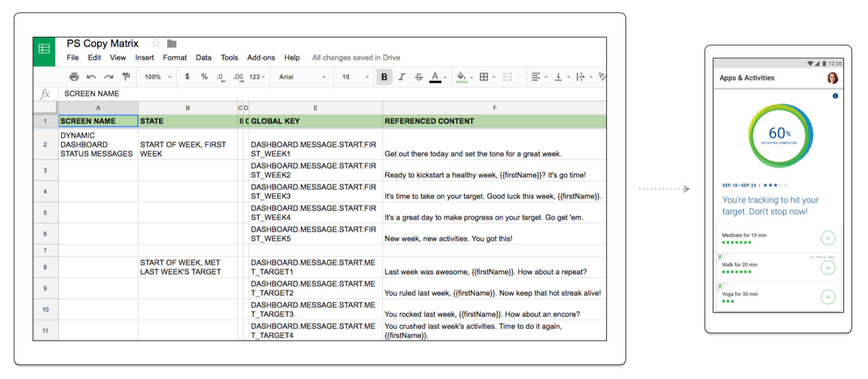Select cell START OF WEEK, MET LAST WEEK'S TARGET
This screenshot has height=379, width=868.
[x=188, y=267]
